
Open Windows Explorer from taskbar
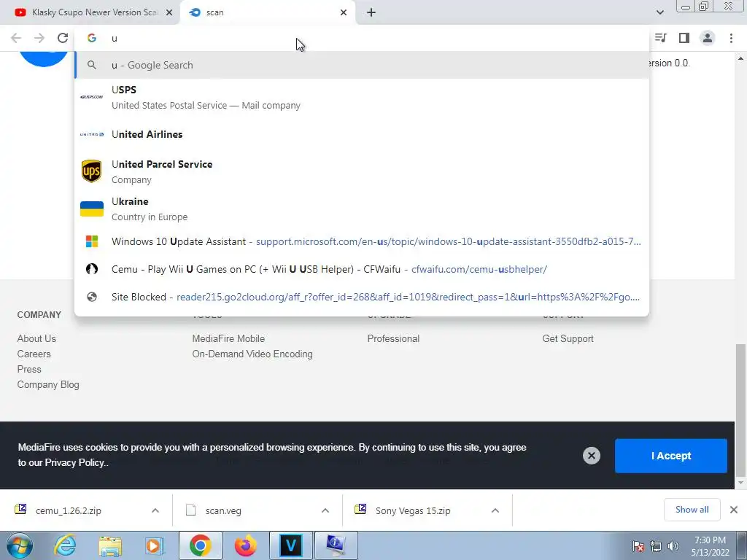point(110,546)
